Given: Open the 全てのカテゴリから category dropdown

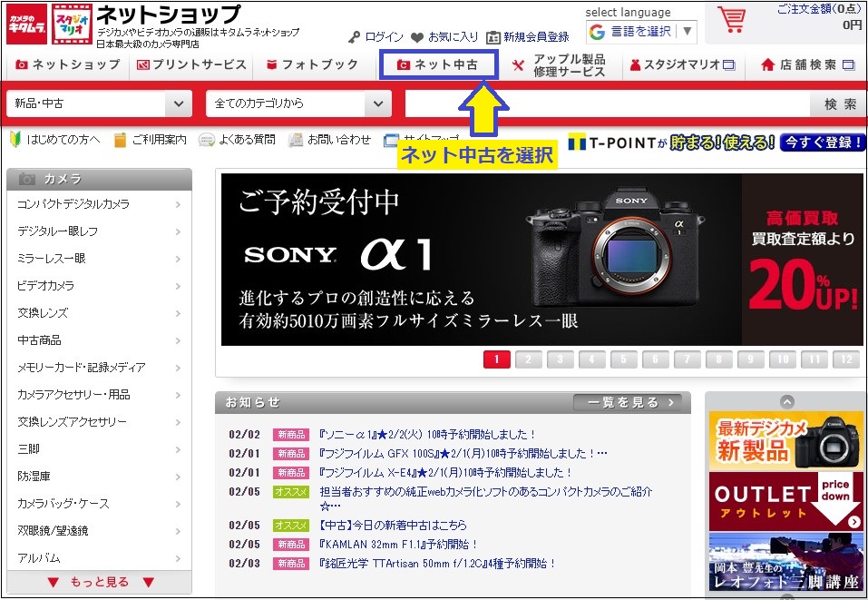Looking at the screenshot, I should pos(298,103).
